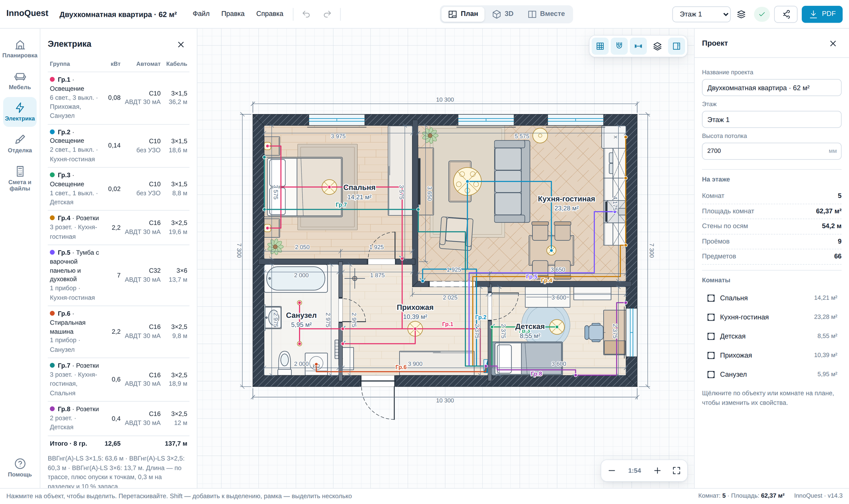Open the Планировка sidebar section
849x504 pixels.
(x=20, y=49)
